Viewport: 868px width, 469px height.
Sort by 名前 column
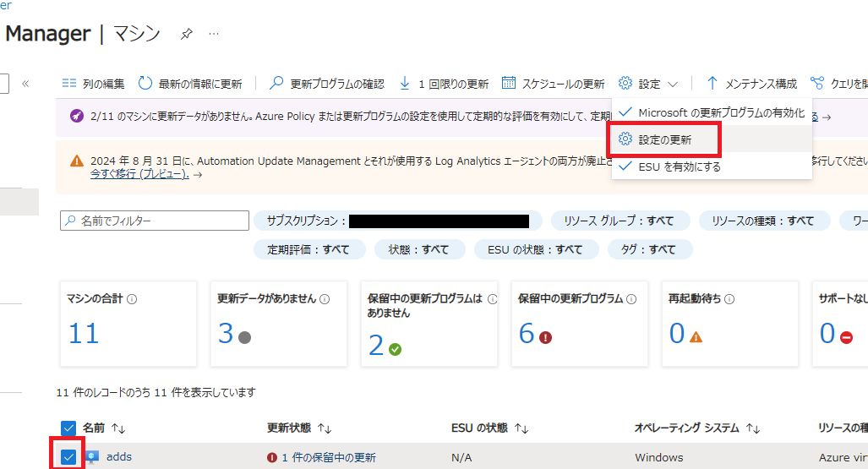click(x=104, y=428)
